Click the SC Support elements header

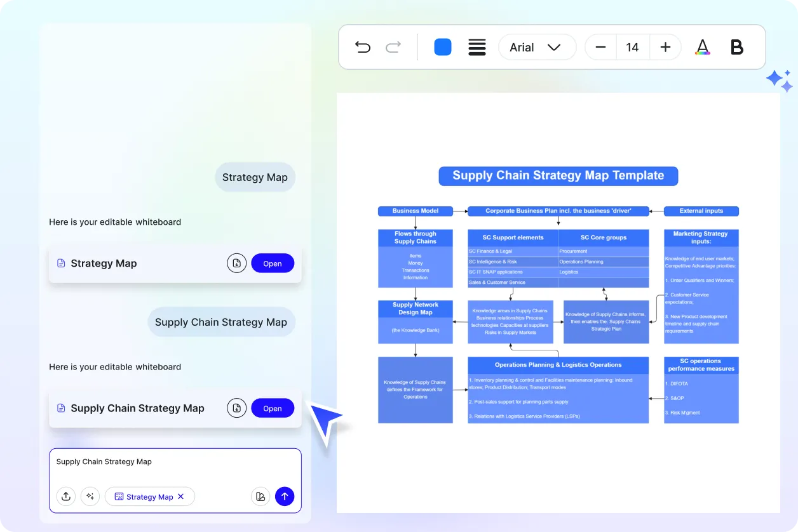coord(513,238)
